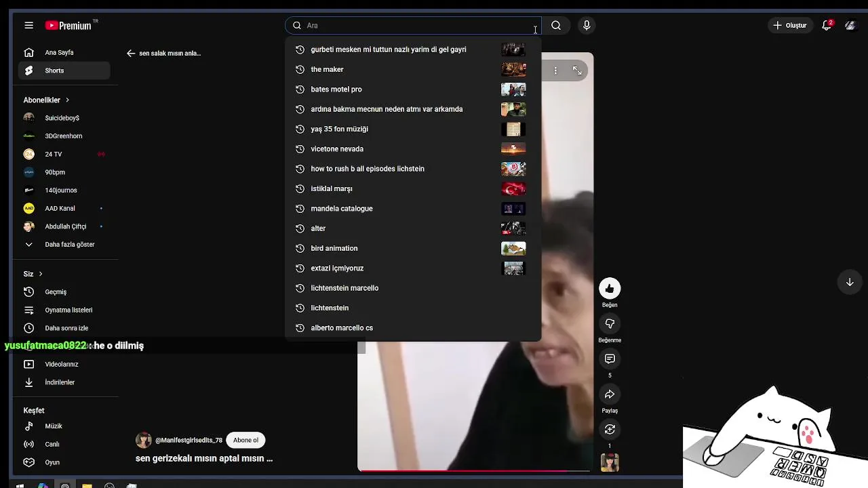Image resolution: width=868 pixels, height=488 pixels.
Task: Open the 90bpm channel
Action: (x=64, y=172)
